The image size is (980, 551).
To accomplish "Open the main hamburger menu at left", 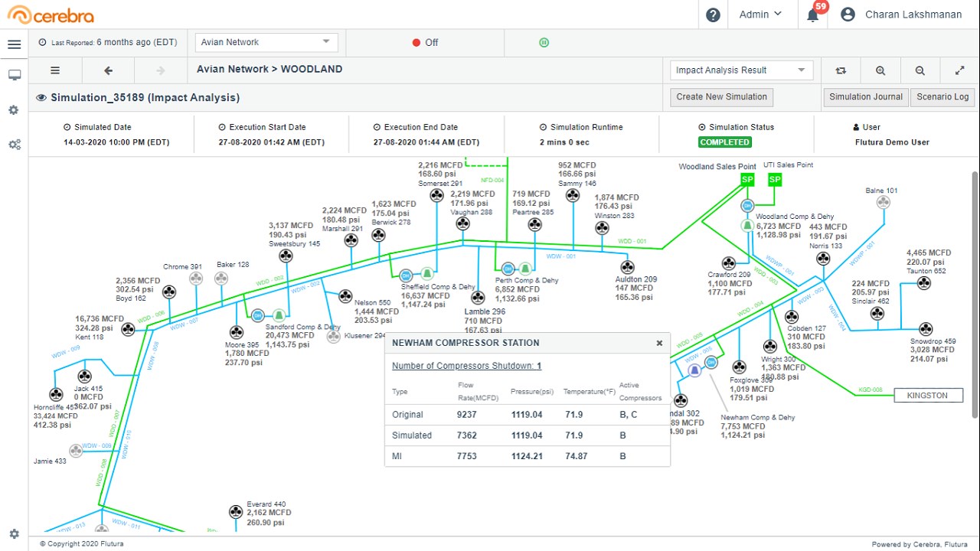I will 14,44.
